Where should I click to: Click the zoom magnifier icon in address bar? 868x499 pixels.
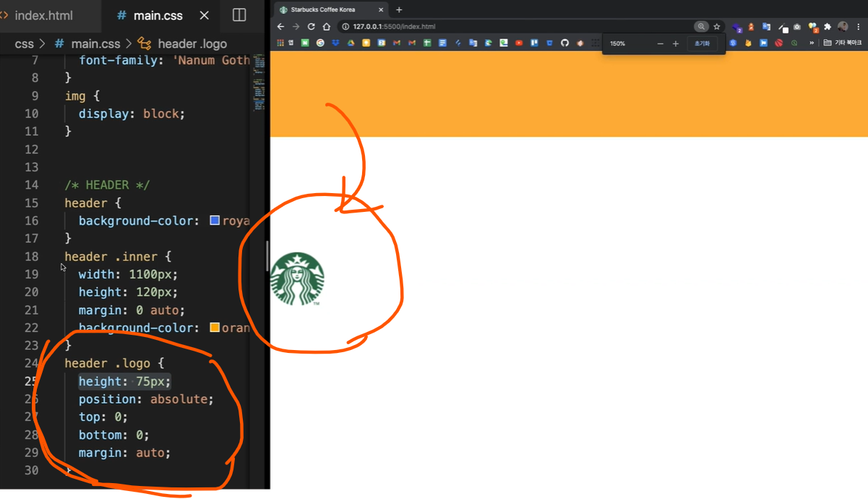701,27
